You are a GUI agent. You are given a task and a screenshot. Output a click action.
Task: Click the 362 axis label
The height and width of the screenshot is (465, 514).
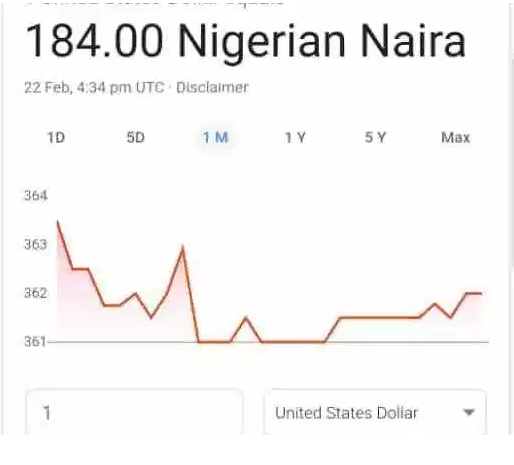(36, 293)
